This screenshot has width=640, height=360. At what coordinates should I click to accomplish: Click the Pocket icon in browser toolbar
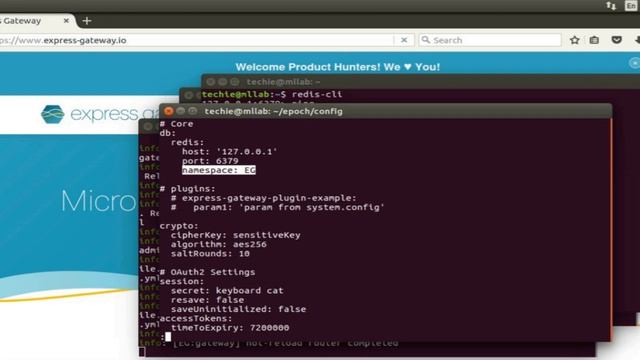pyautogui.click(x=616, y=40)
